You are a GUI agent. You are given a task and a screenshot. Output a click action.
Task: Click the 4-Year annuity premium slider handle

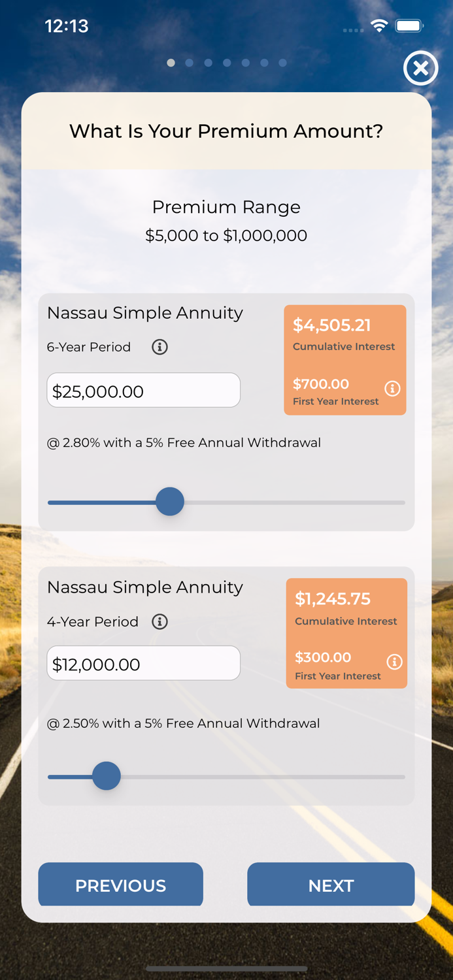click(106, 776)
